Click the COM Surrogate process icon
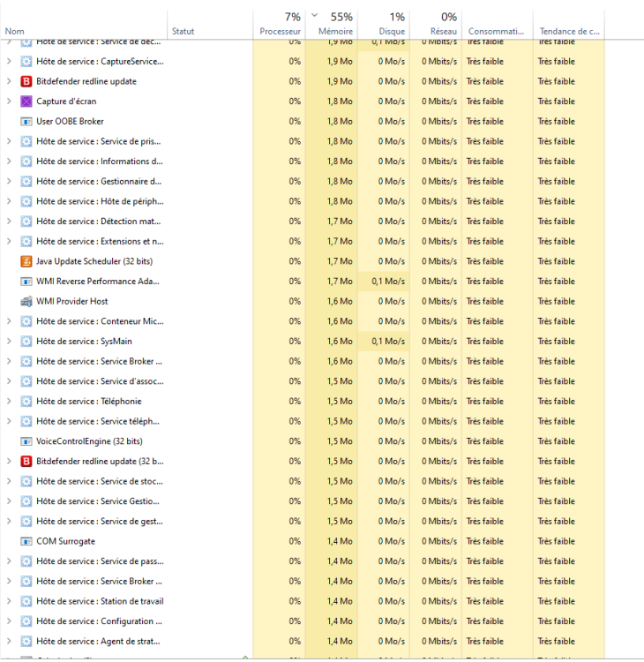The height and width of the screenshot is (662, 644). (26, 541)
